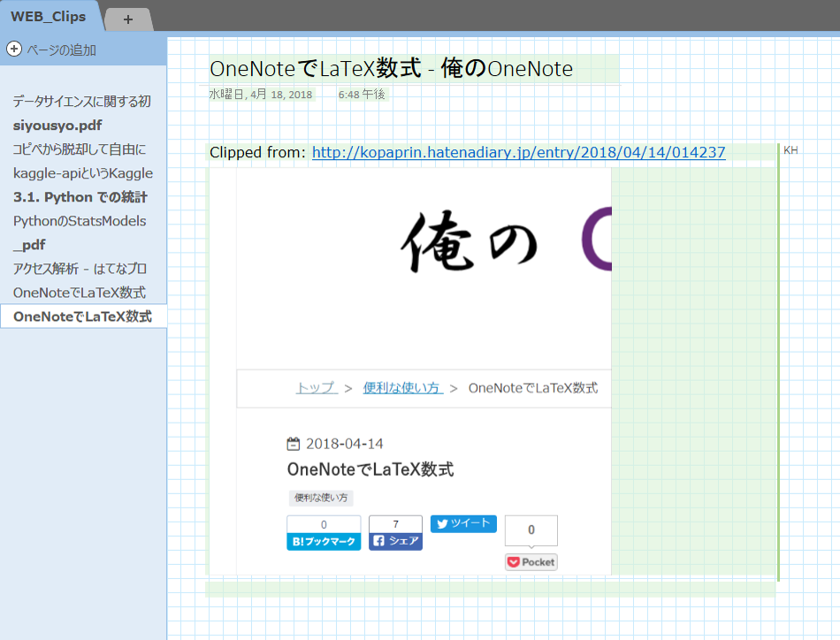The width and height of the screenshot is (840, 640).
Task: Click the 便利な使い方 category tag
Action: click(321, 498)
